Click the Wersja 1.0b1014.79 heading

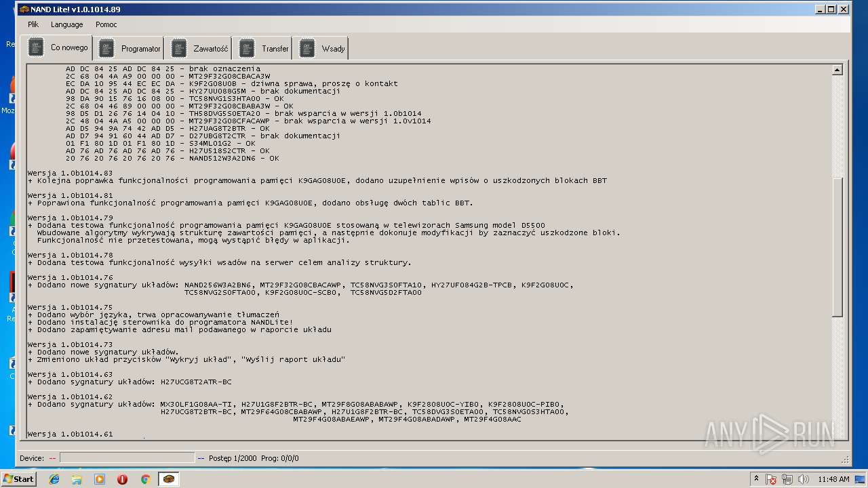pos(71,218)
